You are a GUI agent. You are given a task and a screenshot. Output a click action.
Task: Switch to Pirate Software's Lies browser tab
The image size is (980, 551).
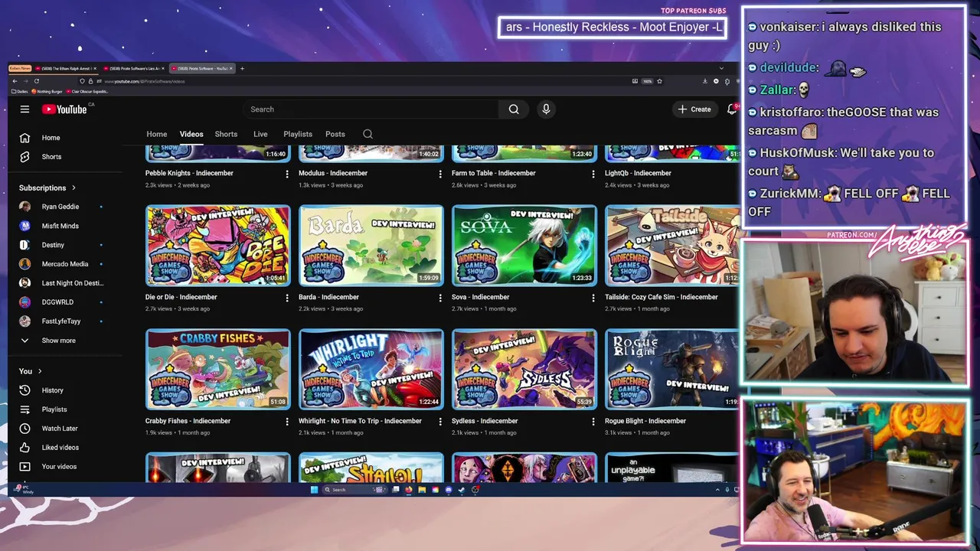pos(133,69)
